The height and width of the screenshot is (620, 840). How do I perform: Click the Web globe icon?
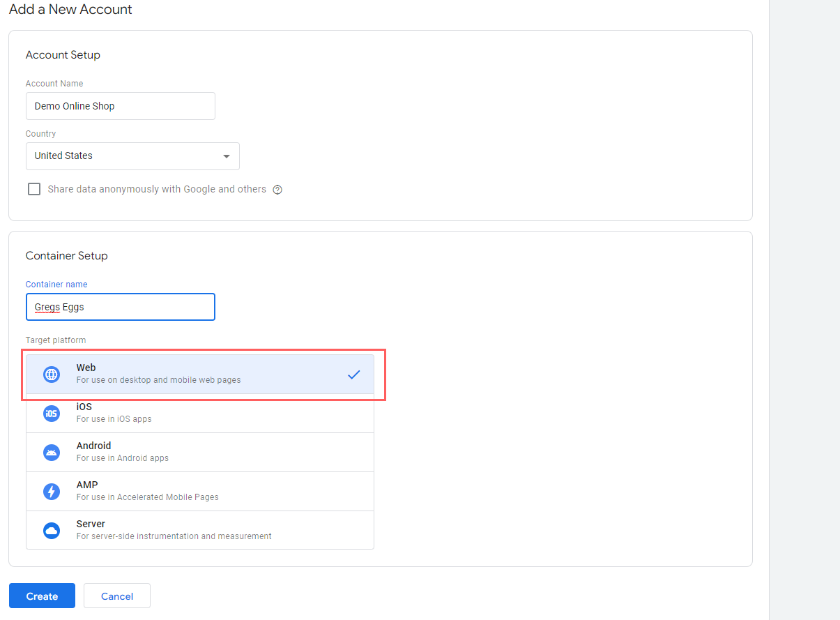(x=52, y=375)
